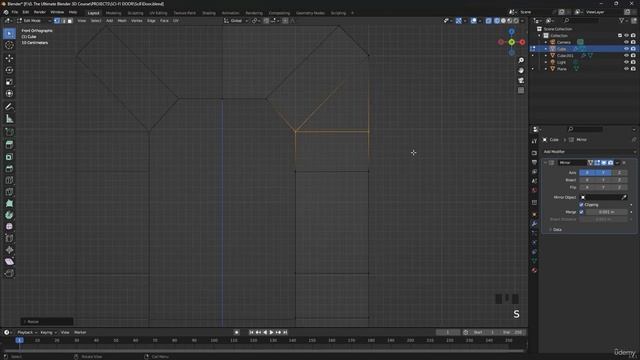Toggle render visibility for Cube
Screen dimensions: 640x360
633,49
